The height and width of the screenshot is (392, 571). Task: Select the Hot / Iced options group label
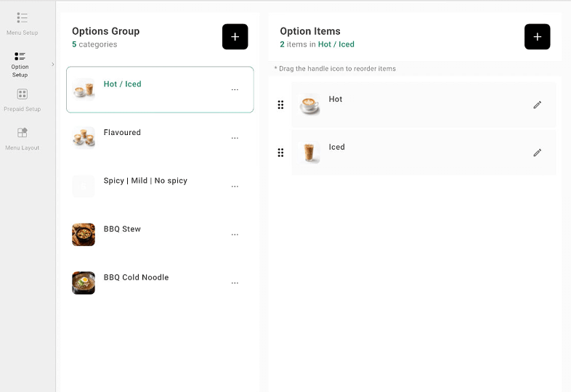click(122, 84)
